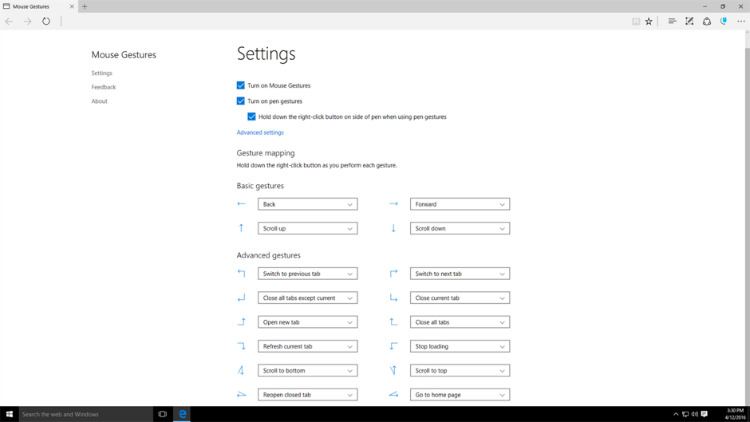Click the network icon in system tray
750x422 pixels.
tap(685, 414)
